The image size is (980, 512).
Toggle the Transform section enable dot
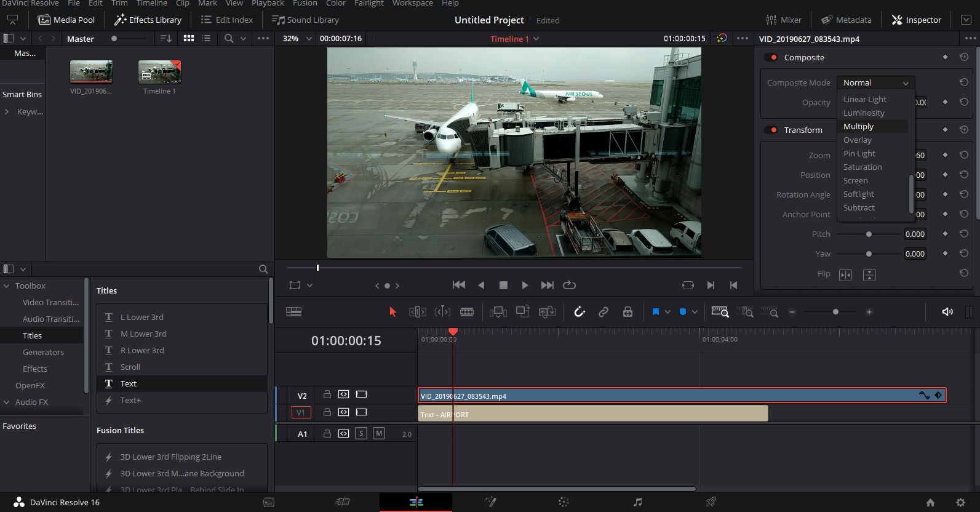tap(773, 130)
